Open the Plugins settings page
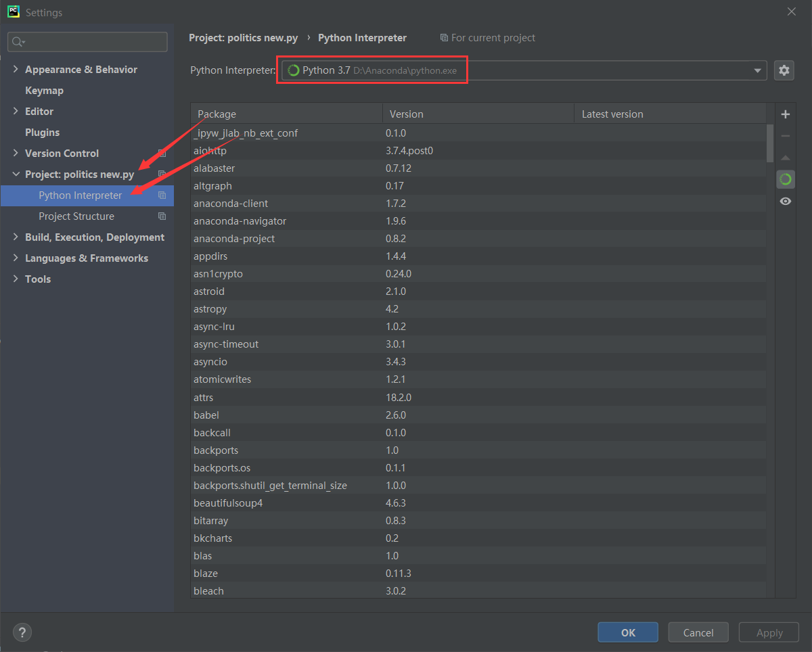The height and width of the screenshot is (652, 812). click(x=42, y=133)
